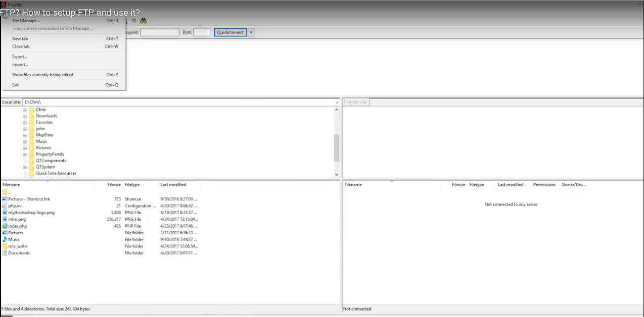Open the Local site path dropdown
Image resolution: width=644 pixels, height=317 pixels.
[337, 102]
